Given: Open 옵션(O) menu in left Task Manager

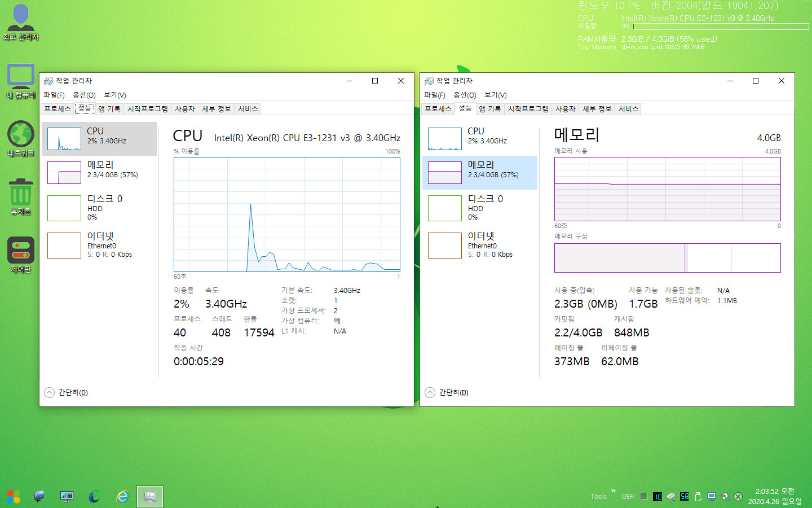Looking at the screenshot, I should pyautogui.click(x=84, y=95).
